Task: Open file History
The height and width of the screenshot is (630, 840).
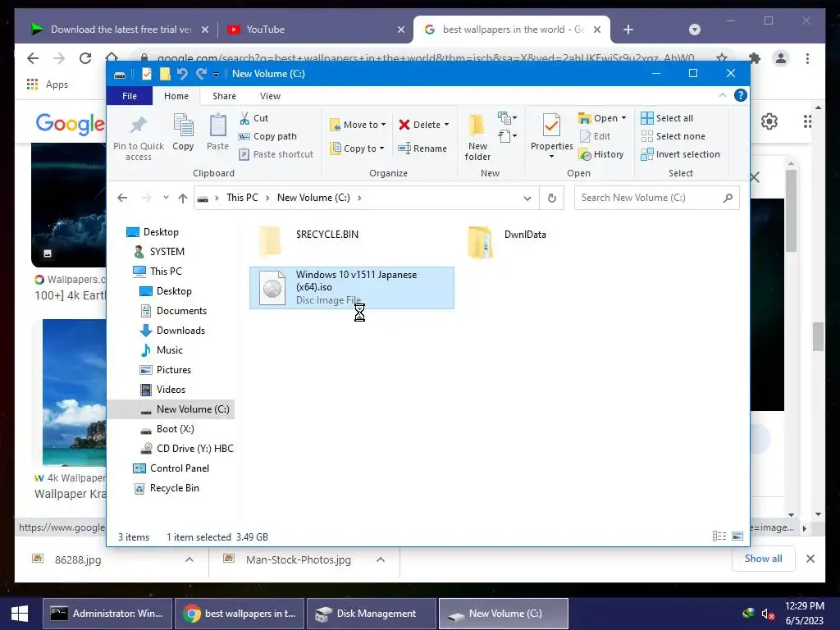Action: (601, 154)
